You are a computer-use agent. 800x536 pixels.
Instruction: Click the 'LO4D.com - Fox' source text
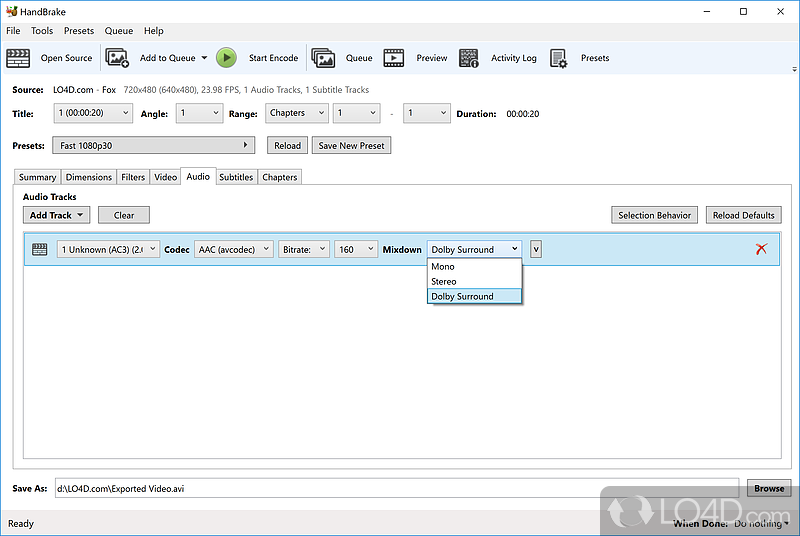point(84,90)
